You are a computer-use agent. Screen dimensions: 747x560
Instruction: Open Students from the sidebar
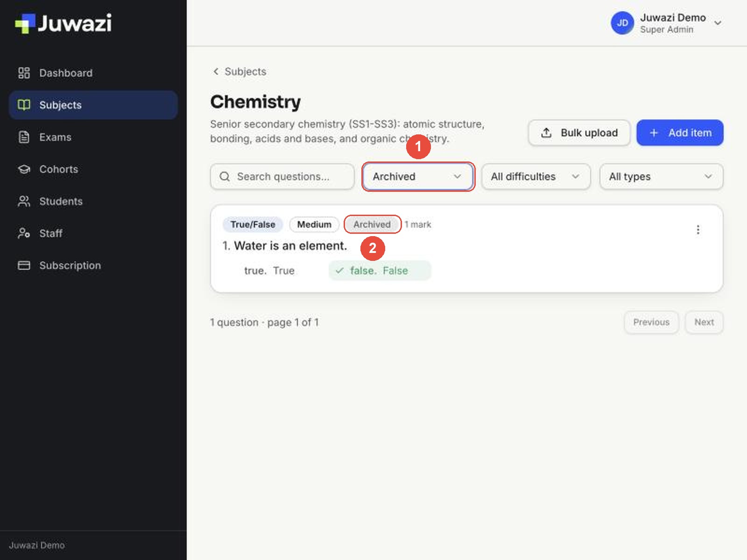point(93,201)
